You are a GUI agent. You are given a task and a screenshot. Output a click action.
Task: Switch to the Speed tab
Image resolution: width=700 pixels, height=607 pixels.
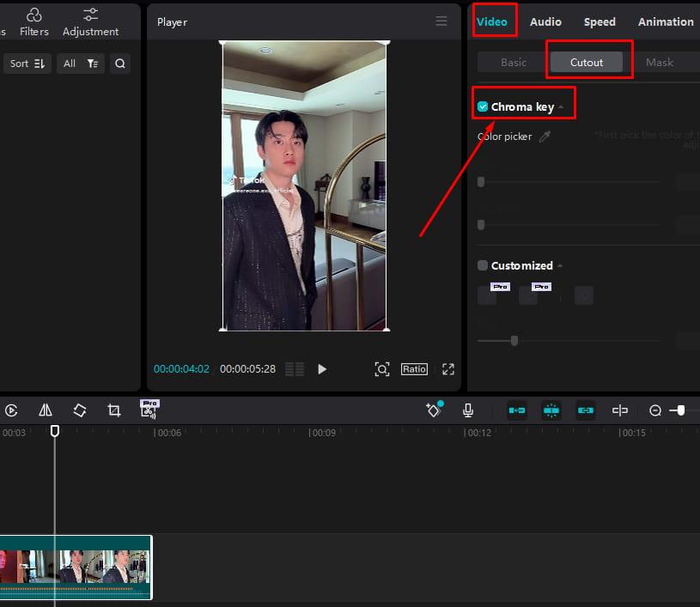tap(600, 21)
